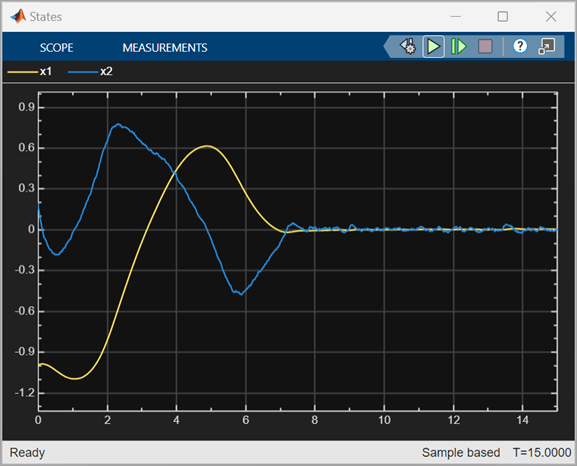Click the dock scope window icon
This screenshot has width=577, height=466.
tap(546, 46)
